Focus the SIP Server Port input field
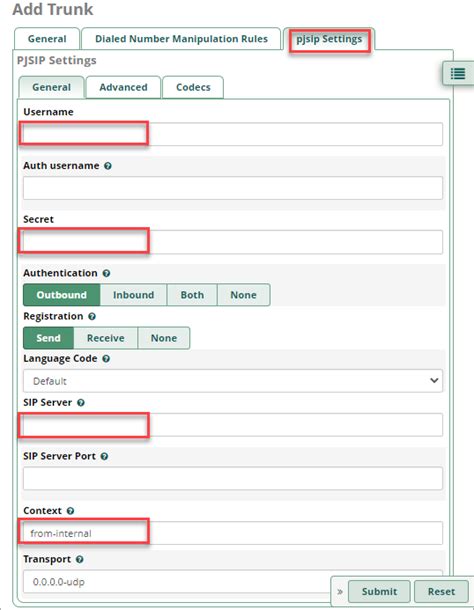474x610 pixels. point(233,479)
